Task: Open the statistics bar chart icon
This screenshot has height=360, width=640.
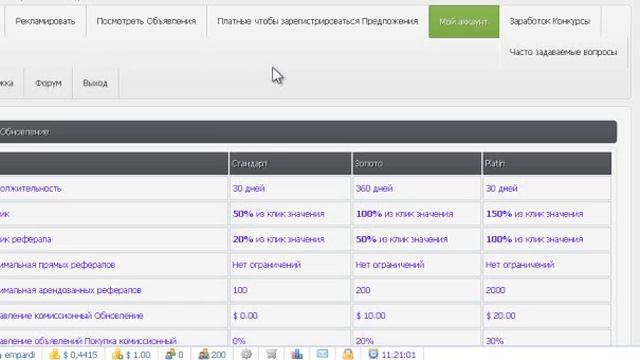Action: coord(297,354)
